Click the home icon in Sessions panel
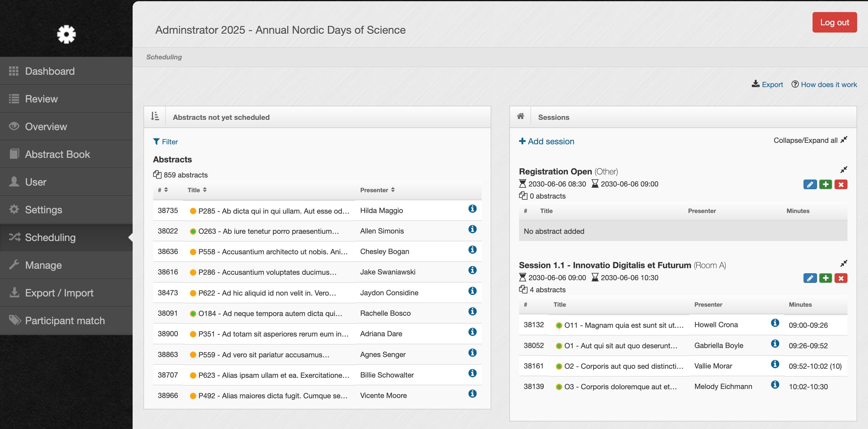The height and width of the screenshot is (429, 868). pyautogui.click(x=520, y=117)
